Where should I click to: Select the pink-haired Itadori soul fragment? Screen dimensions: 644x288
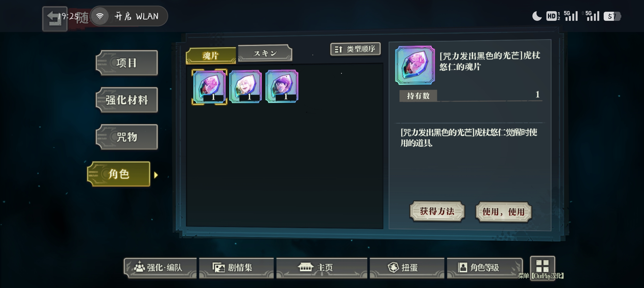[209, 87]
